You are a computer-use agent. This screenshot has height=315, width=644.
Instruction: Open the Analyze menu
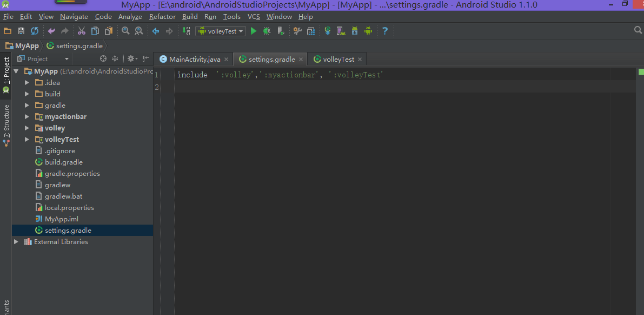click(130, 16)
